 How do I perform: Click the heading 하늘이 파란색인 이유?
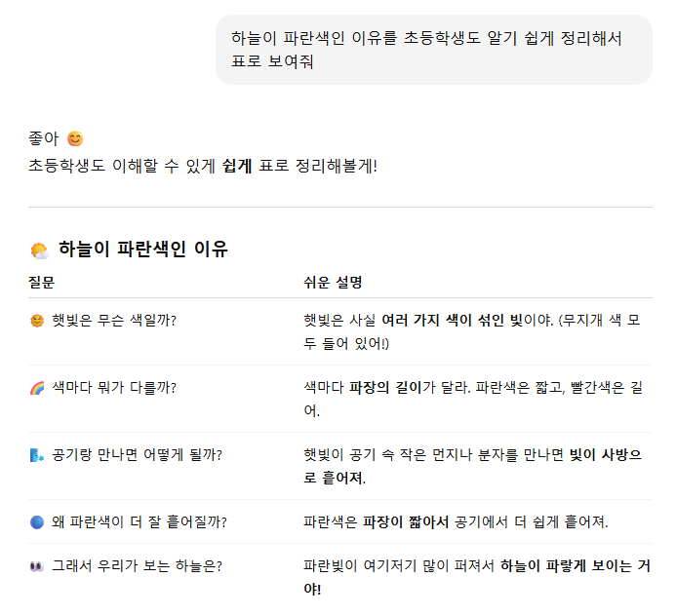tap(142, 250)
